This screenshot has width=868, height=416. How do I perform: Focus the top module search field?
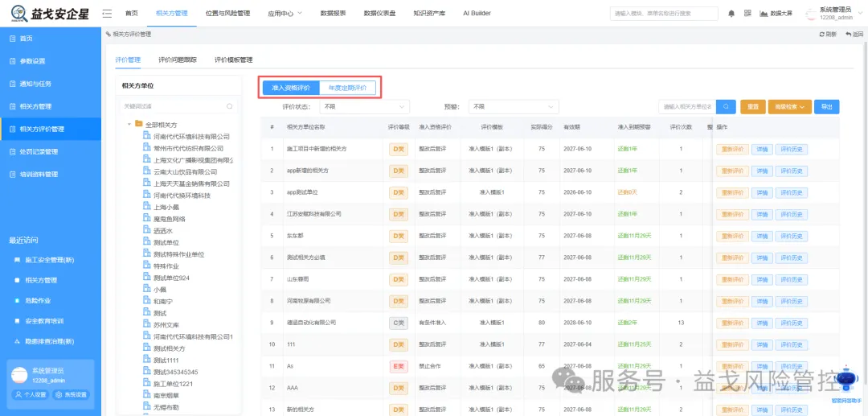664,14
